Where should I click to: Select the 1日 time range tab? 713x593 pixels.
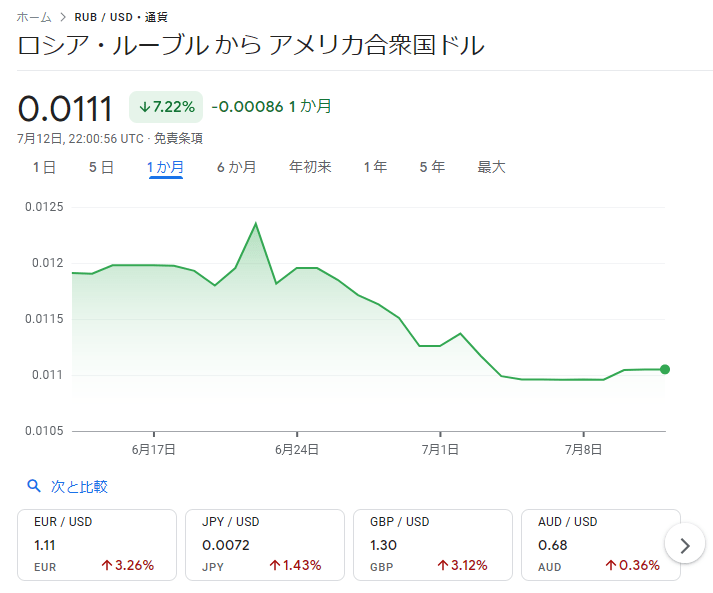[44, 167]
